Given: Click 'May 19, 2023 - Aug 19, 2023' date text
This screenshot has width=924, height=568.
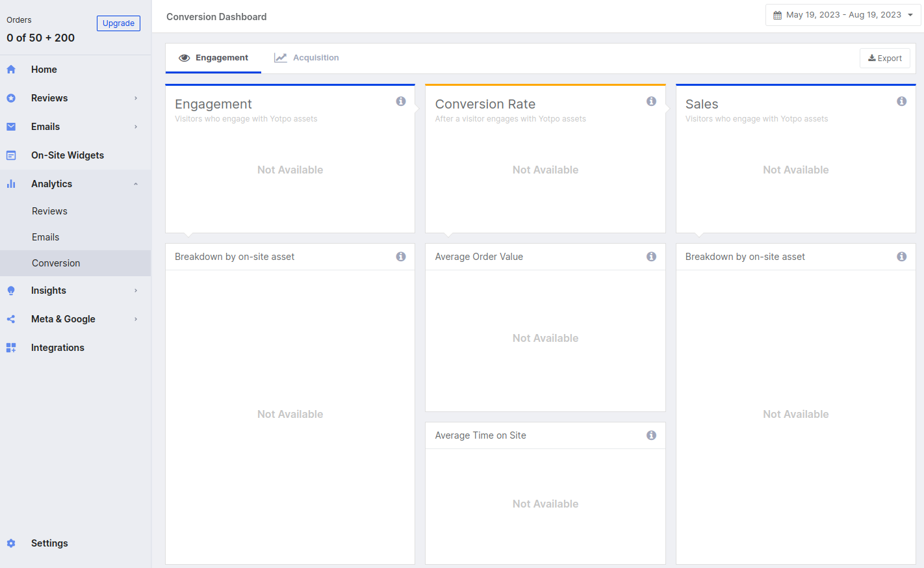Looking at the screenshot, I should [x=843, y=15].
